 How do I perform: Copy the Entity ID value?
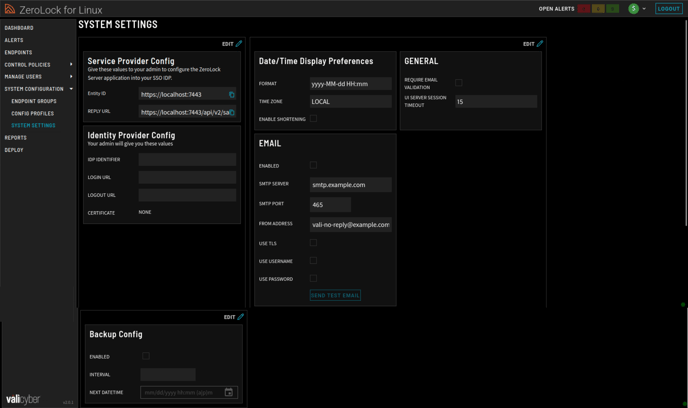tap(232, 94)
